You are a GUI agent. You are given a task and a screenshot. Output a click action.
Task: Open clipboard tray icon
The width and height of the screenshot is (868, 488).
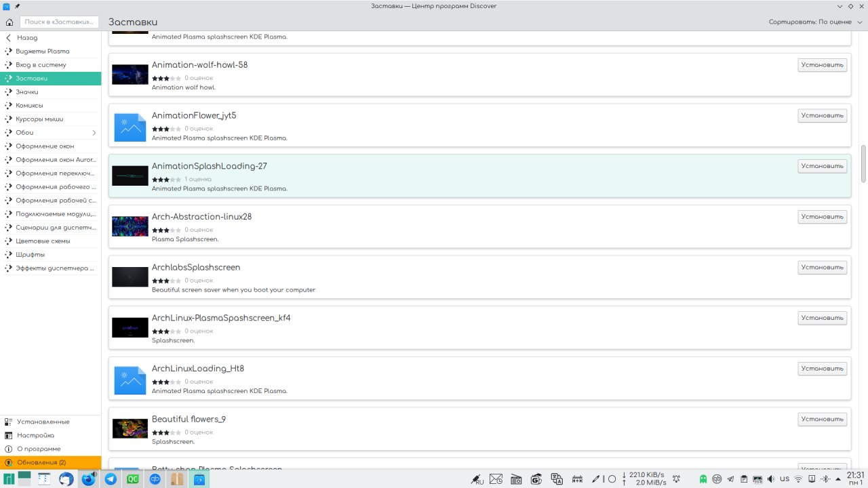(x=743, y=479)
